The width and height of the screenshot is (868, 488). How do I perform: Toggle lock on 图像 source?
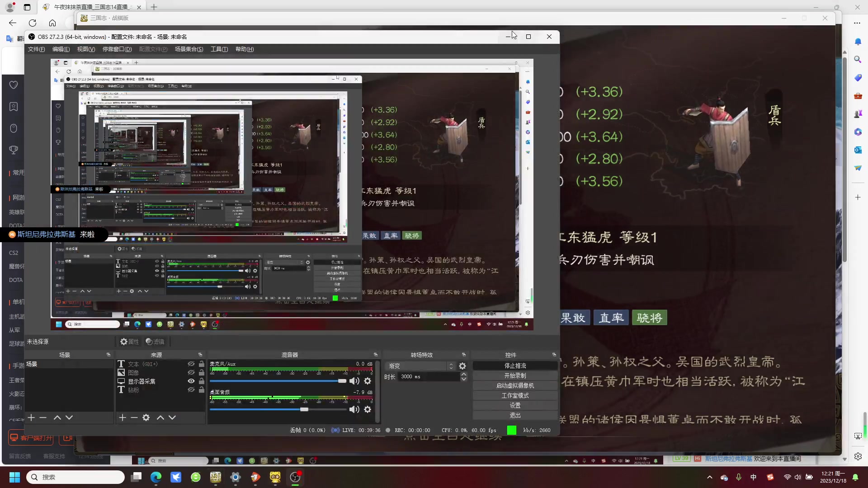202,373
